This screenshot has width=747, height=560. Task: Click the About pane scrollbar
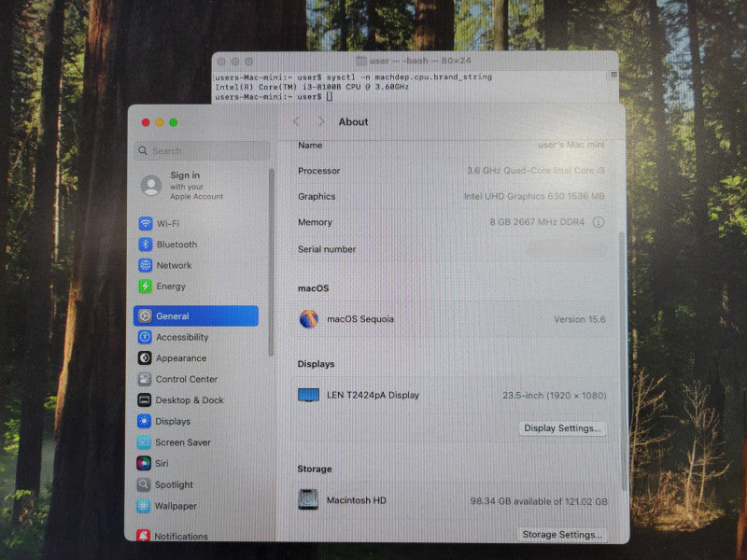coord(622,362)
